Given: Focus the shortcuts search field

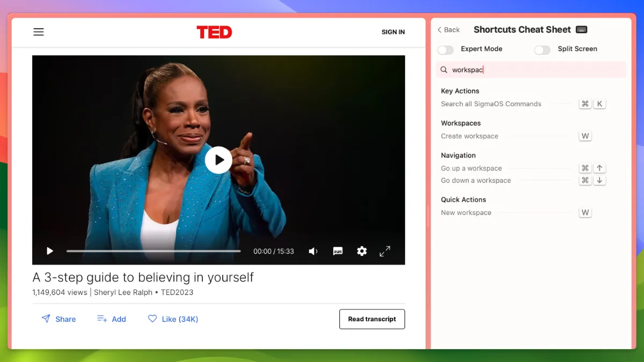Looking at the screenshot, I should pyautogui.click(x=531, y=70).
